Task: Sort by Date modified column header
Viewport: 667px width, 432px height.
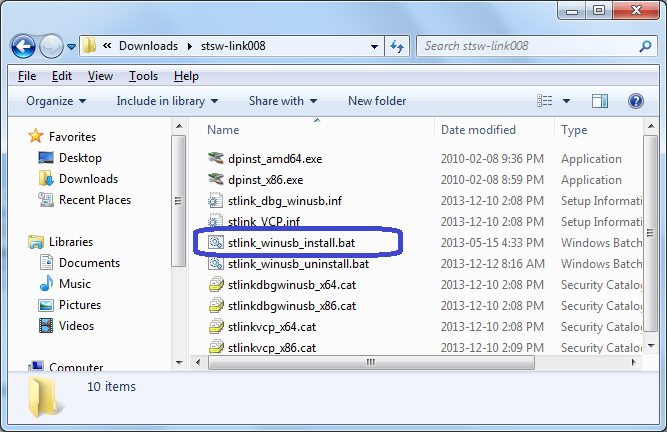Action: tap(478, 130)
